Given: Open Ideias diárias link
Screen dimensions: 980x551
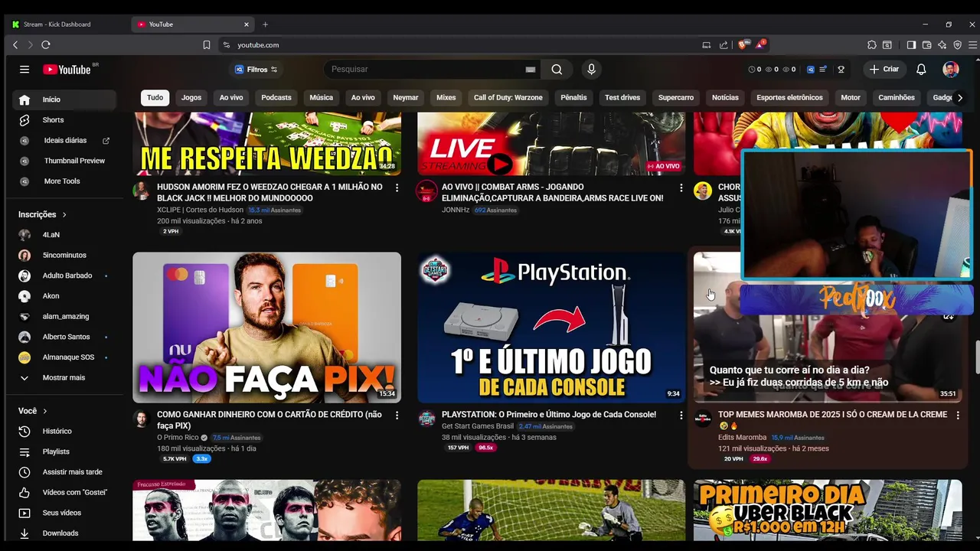Looking at the screenshot, I should (x=65, y=141).
